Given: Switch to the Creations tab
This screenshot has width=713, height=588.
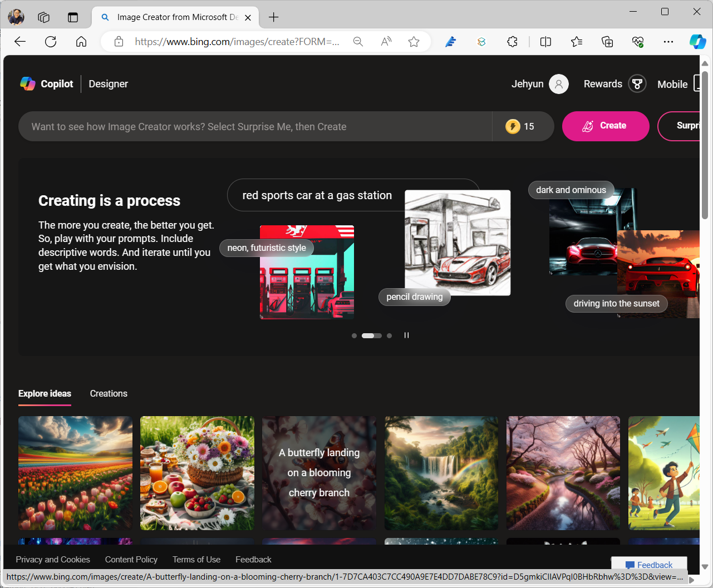Looking at the screenshot, I should click(109, 394).
